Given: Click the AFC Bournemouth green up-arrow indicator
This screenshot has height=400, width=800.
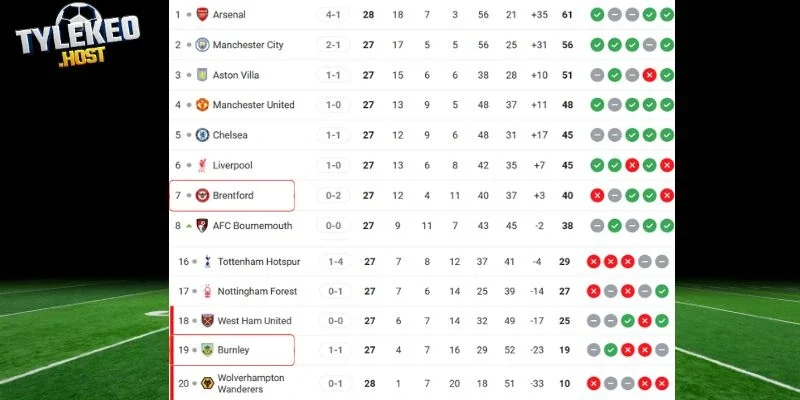Looking at the screenshot, I should pos(189,226).
